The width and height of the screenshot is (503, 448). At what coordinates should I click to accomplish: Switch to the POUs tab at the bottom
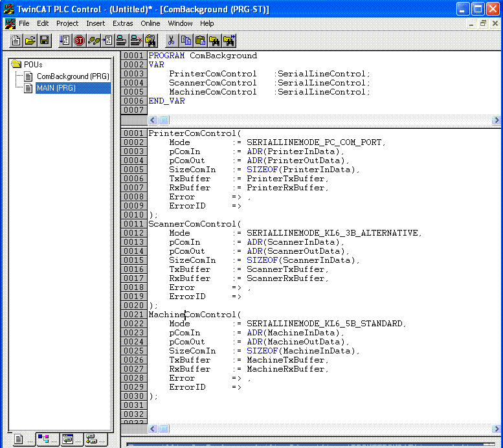click(x=24, y=440)
